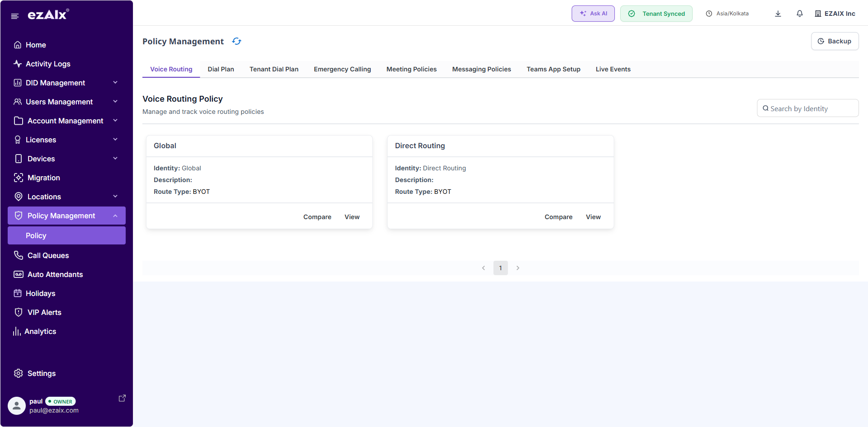Click the OWNER badge next to paul
868x427 pixels.
(x=61, y=401)
